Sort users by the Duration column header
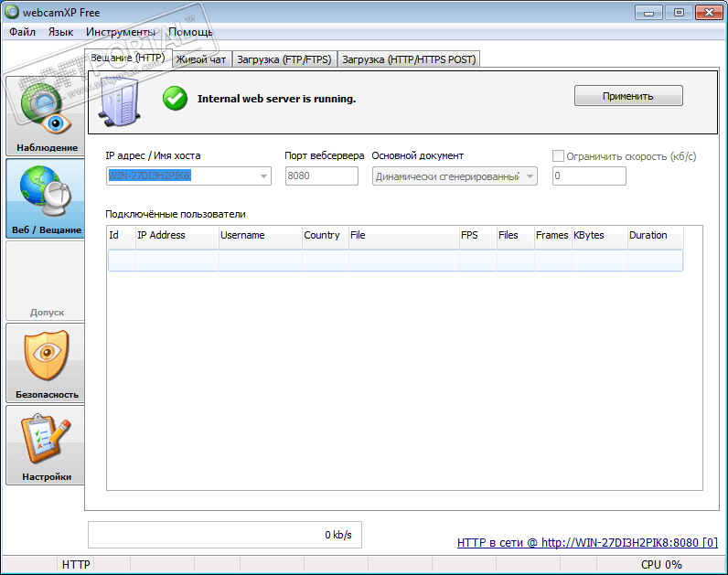 coord(656,235)
